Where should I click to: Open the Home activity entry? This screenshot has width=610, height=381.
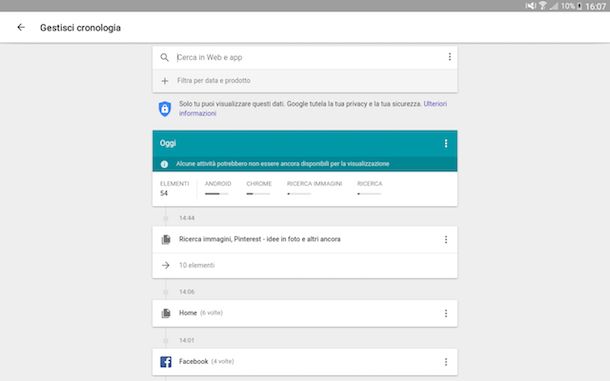click(305, 313)
